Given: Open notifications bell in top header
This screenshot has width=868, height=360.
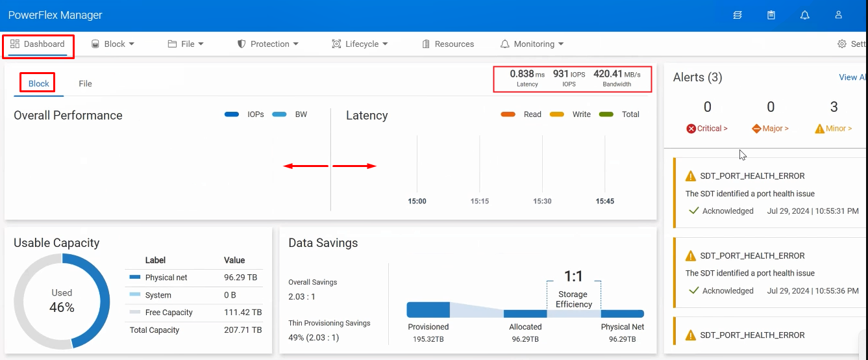Looking at the screenshot, I should coord(805,15).
